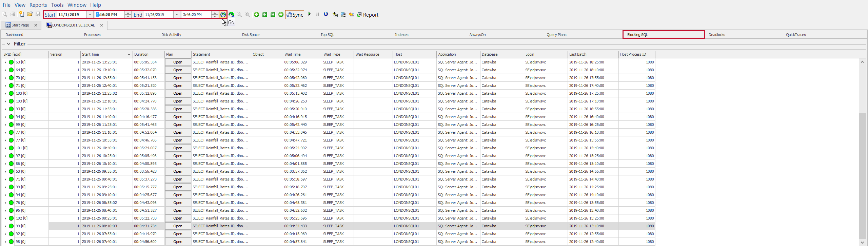Click the last green round right arrow

(281, 15)
